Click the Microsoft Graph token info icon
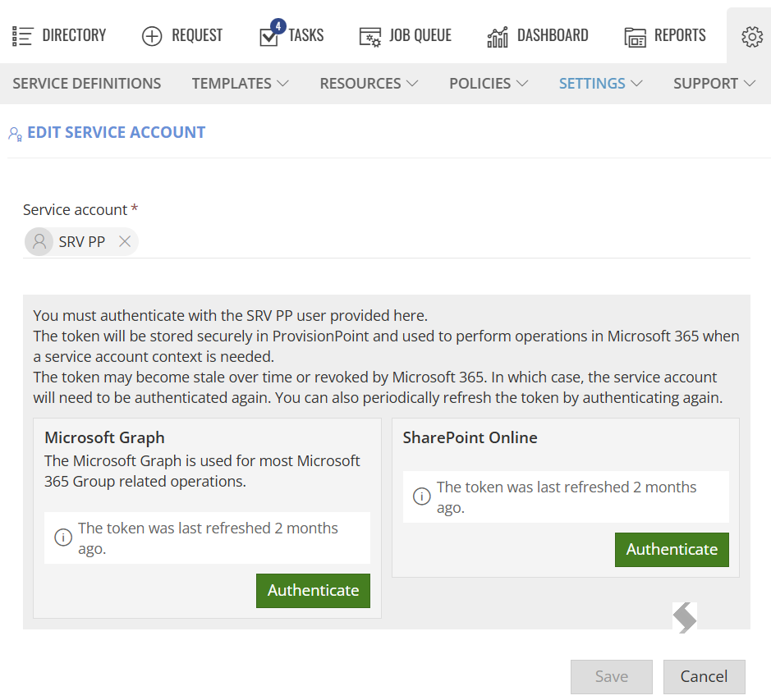The width and height of the screenshot is (771, 700). 63,538
